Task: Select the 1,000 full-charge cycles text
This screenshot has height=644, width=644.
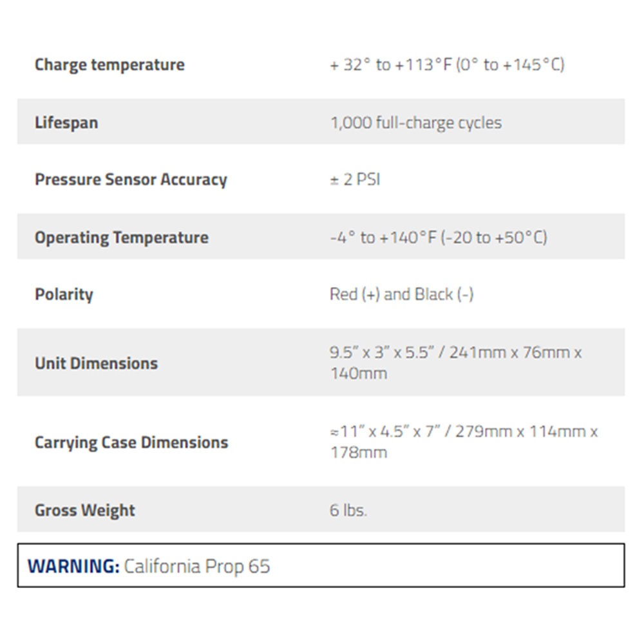Action: click(415, 122)
